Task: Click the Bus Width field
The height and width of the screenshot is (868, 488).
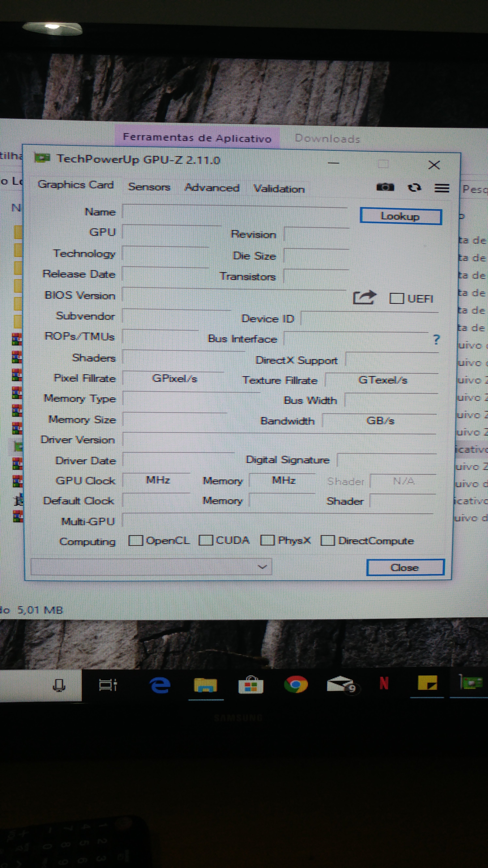Action: tap(391, 400)
